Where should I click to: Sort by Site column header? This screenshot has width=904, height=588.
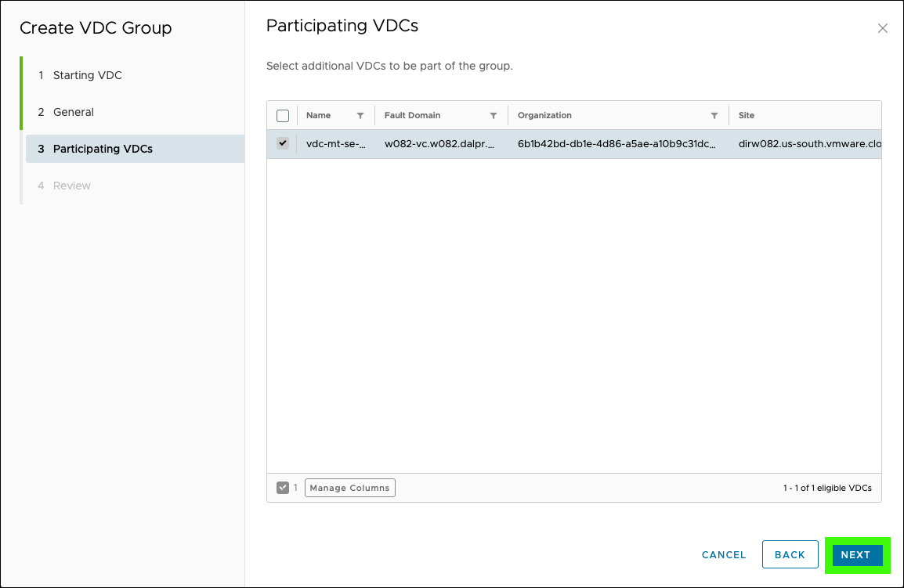pyautogui.click(x=746, y=115)
